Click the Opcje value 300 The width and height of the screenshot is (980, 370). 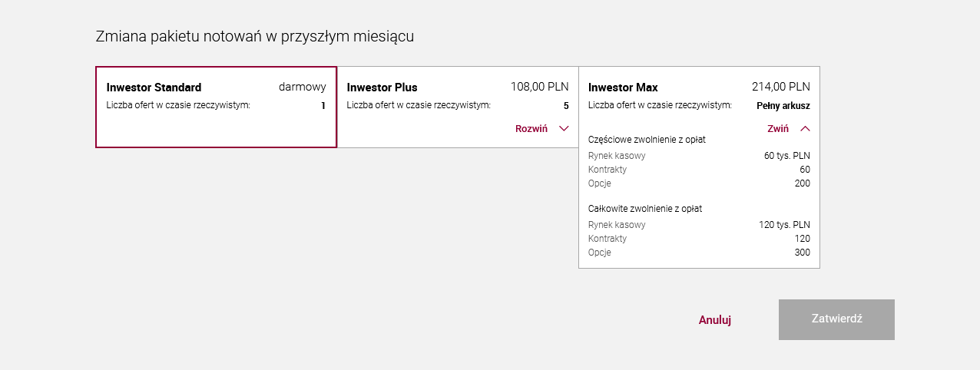coord(802,253)
